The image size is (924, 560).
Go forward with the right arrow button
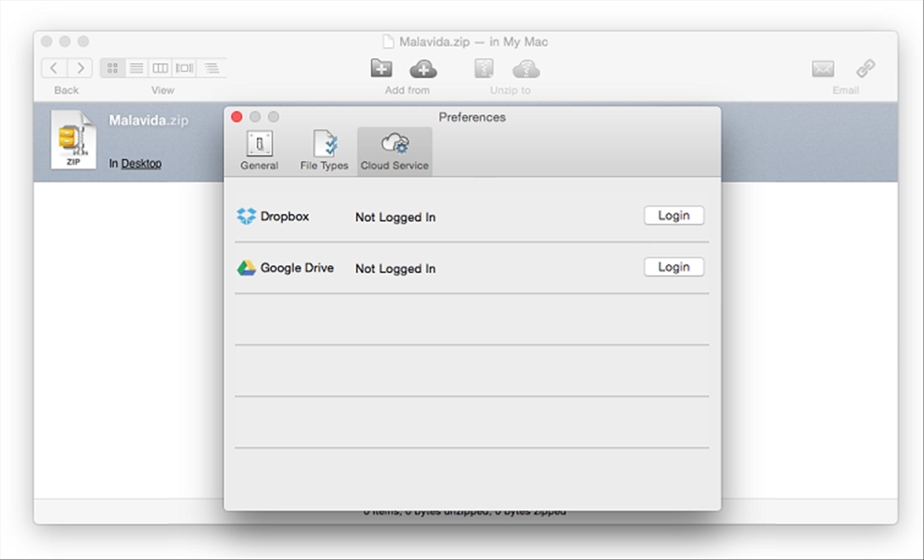(x=80, y=68)
